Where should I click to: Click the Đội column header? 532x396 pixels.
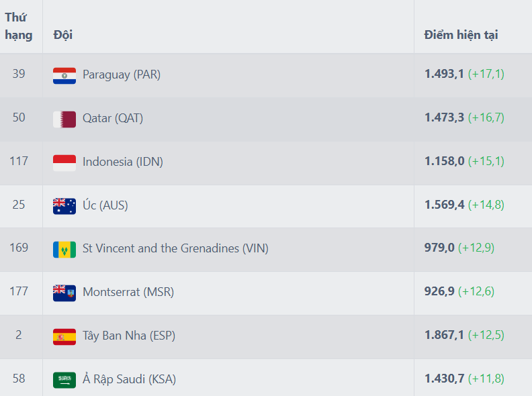tap(62, 35)
